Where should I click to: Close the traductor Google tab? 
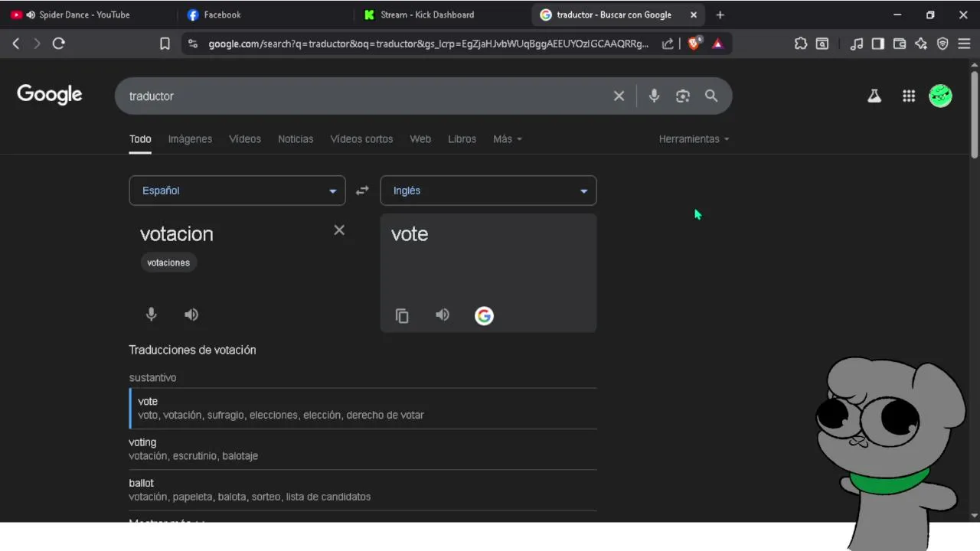[694, 15]
